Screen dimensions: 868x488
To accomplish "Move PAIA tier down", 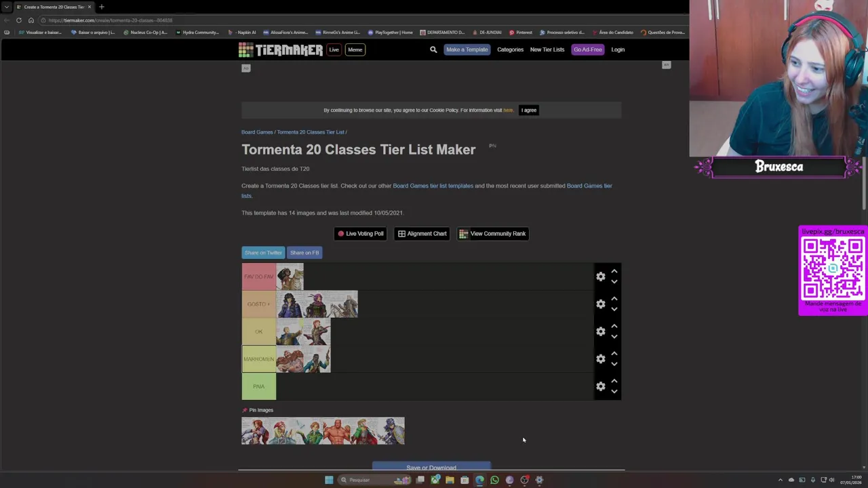I will [x=614, y=392].
